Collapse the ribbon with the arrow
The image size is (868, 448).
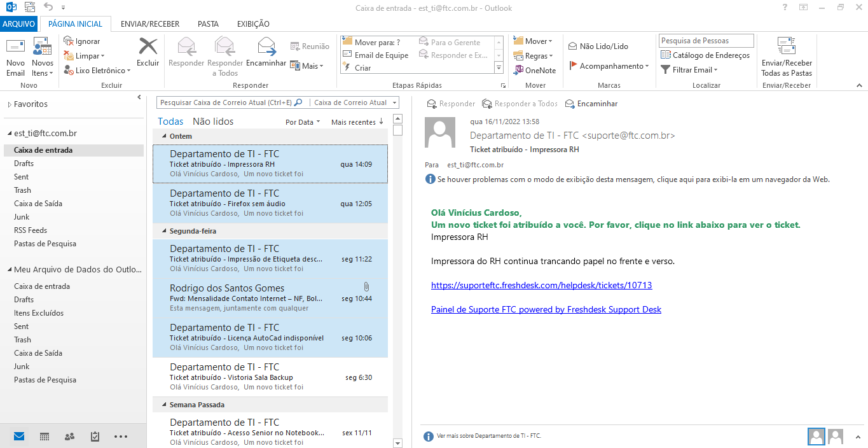coord(859,85)
